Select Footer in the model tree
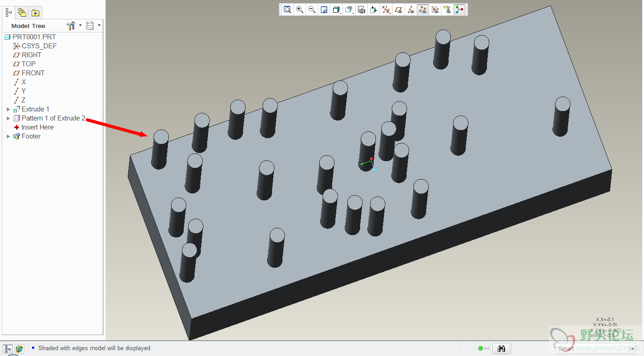The width and height of the screenshot is (644, 356). [31, 136]
